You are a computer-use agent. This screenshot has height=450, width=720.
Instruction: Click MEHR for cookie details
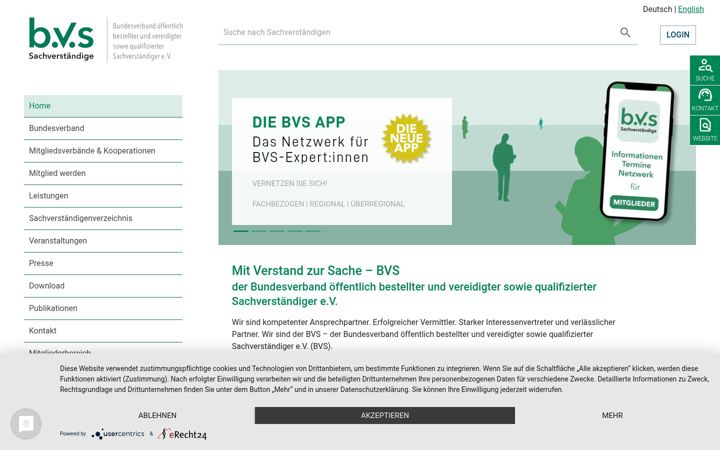(x=613, y=415)
